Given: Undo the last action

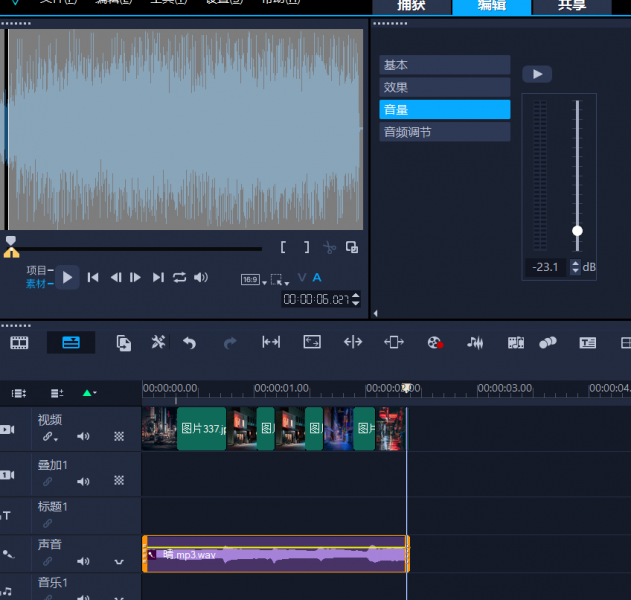Looking at the screenshot, I should [x=190, y=343].
